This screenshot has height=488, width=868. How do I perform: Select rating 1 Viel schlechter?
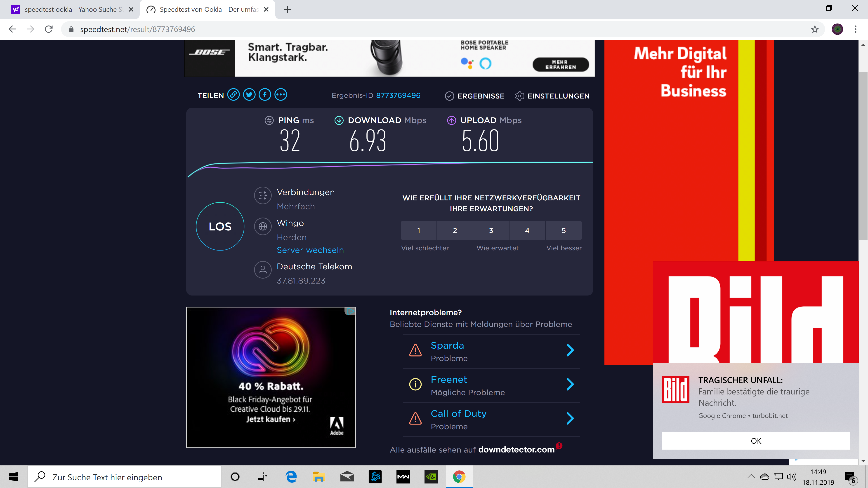[x=418, y=230]
